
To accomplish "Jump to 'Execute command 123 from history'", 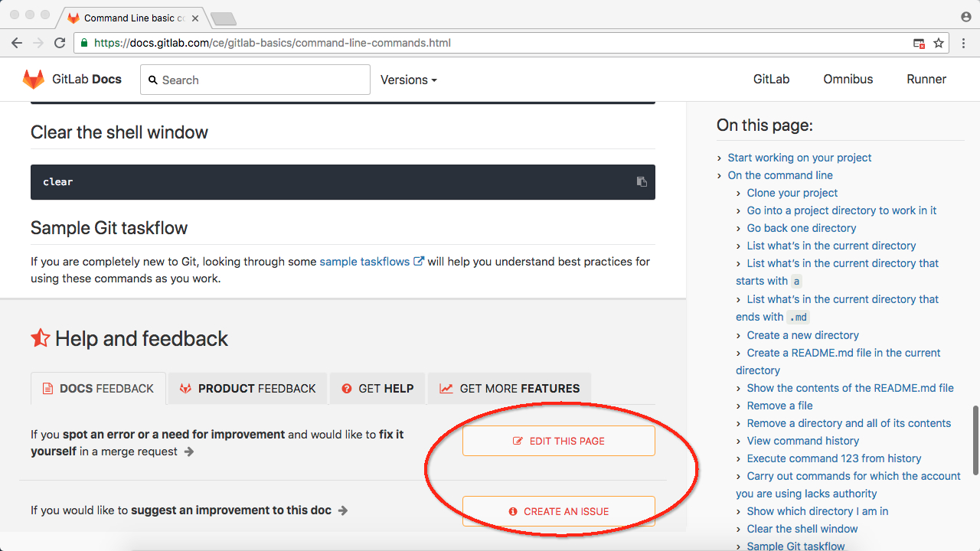I will 834,458.
